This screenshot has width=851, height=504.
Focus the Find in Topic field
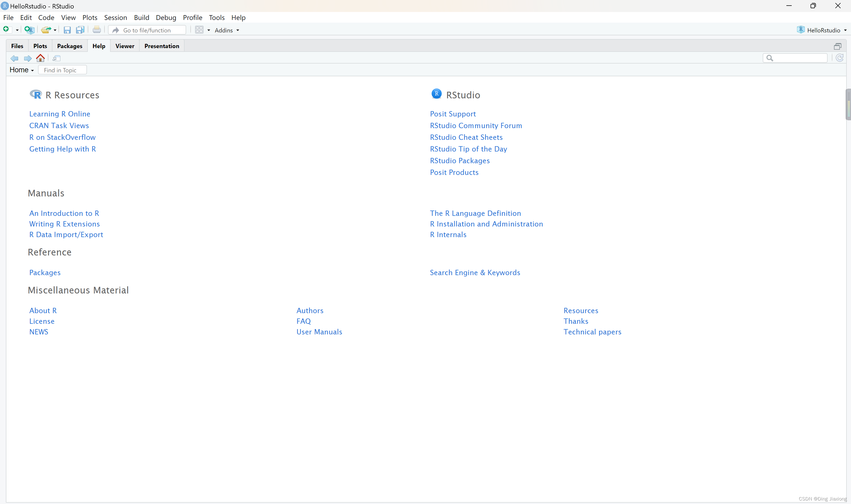62,70
